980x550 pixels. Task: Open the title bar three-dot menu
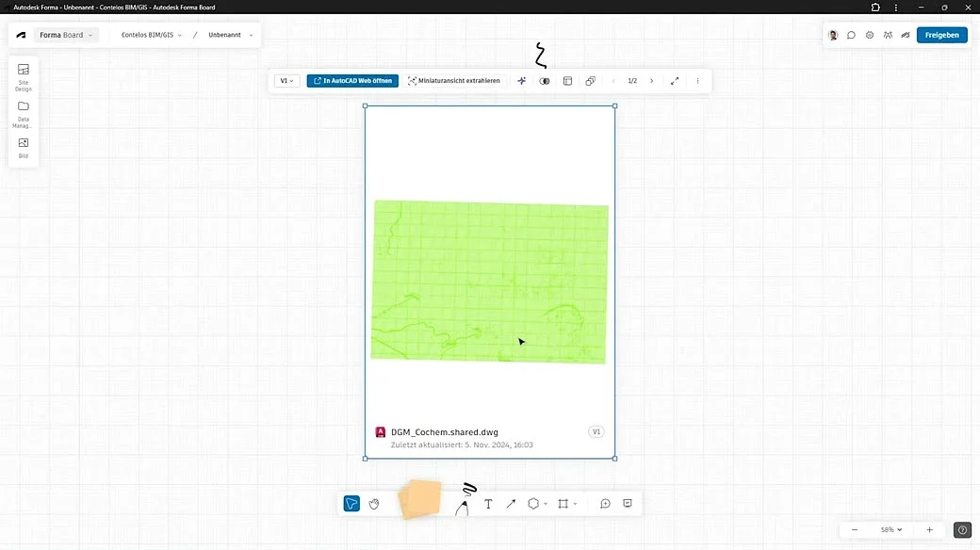(896, 8)
